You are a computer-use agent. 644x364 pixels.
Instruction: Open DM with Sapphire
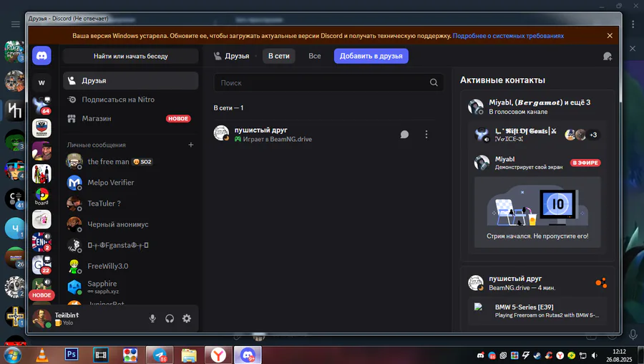[x=131, y=287]
